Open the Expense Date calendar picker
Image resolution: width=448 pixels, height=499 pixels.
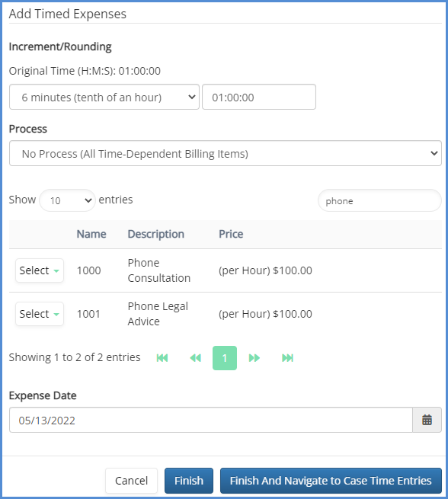click(x=427, y=420)
